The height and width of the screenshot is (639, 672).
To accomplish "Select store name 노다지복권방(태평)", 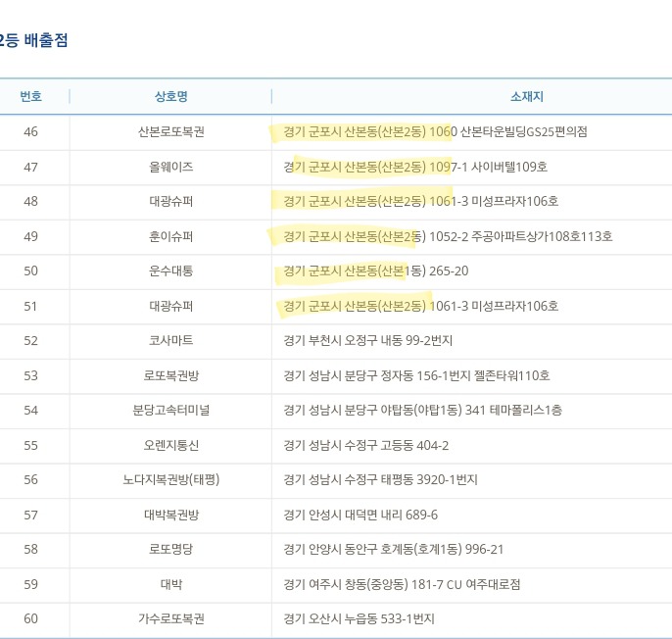I will pyautogui.click(x=171, y=479).
